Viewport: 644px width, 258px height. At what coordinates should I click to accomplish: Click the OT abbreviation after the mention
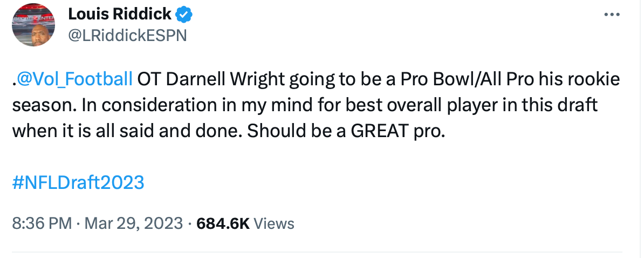click(x=147, y=79)
